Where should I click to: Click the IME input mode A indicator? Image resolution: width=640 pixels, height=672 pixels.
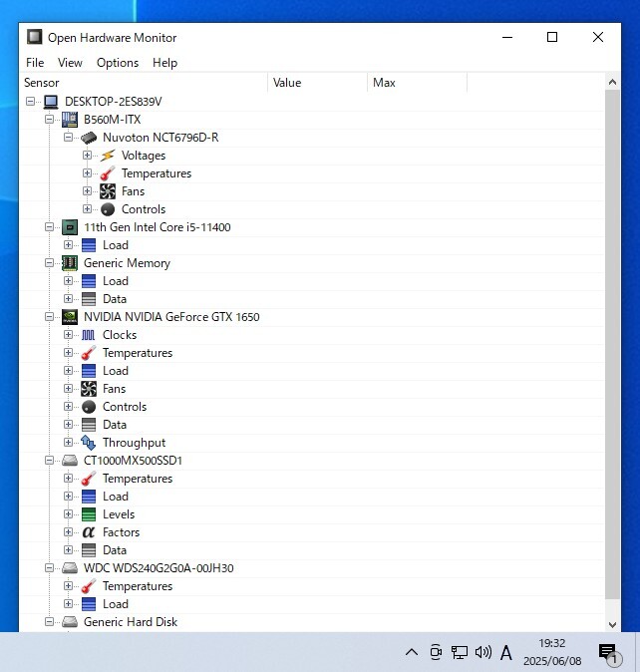coord(506,653)
